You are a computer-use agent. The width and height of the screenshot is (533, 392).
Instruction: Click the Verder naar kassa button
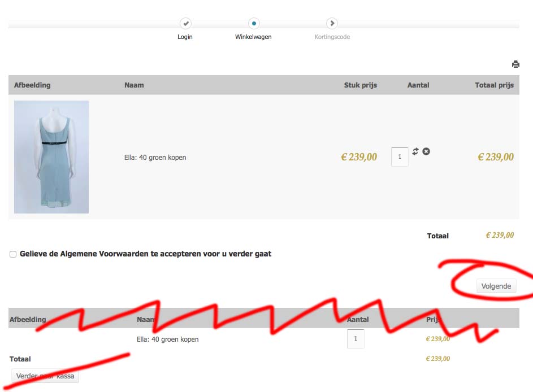coord(45,376)
